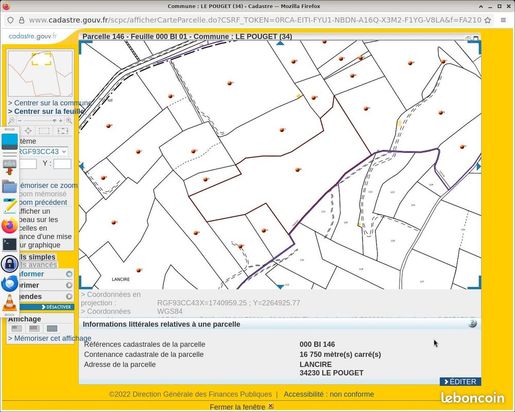The height and width of the screenshot is (412, 515).
Task: Open the Accessibilité : non conforme link
Action: point(329,394)
